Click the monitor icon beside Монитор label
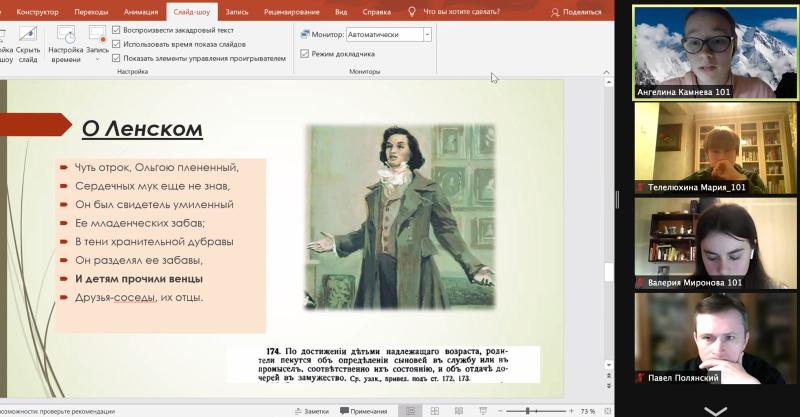 [x=305, y=34]
